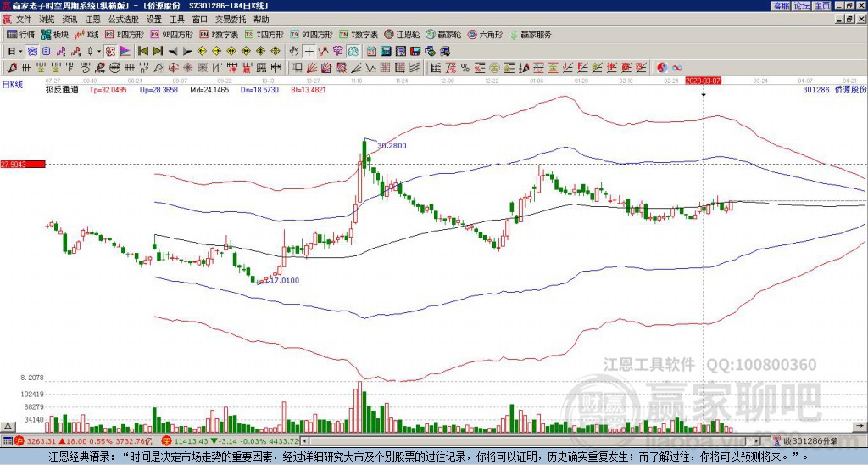Open the P四方形 square tool
Screen dimensions: 868x465
pyautogui.click(x=125, y=34)
